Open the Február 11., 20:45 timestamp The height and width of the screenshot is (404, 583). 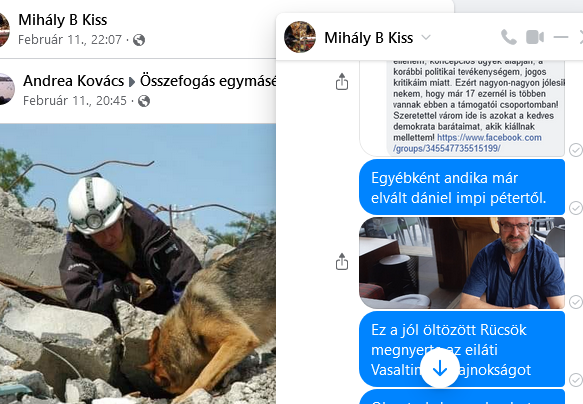click(x=75, y=101)
